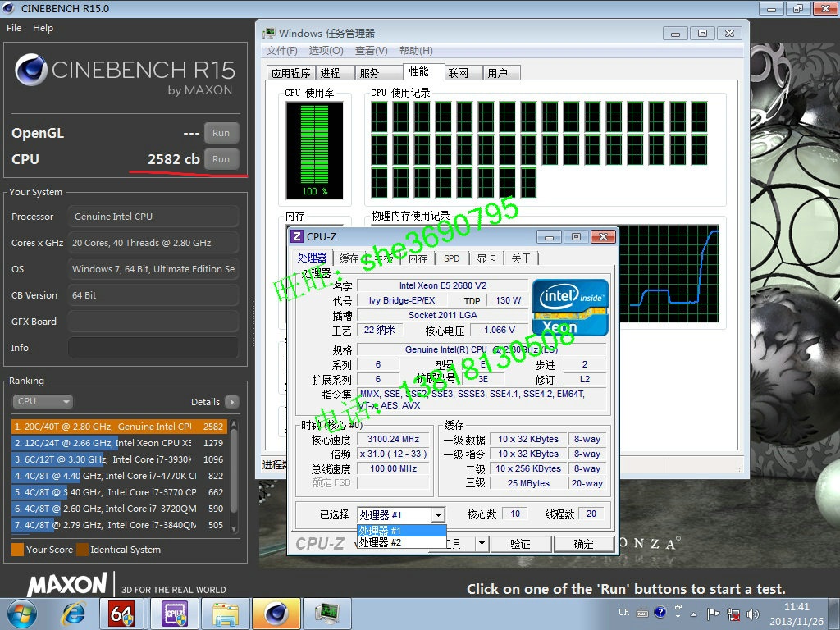Click the Cinebench R15 logo sphere
The height and width of the screenshot is (630, 840).
tap(31, 70)
